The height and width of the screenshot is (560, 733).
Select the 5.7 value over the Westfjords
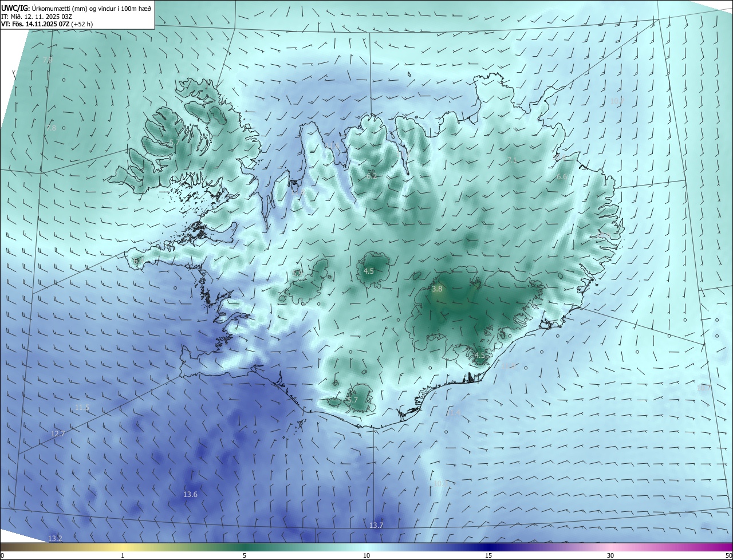tap(174, 143)
